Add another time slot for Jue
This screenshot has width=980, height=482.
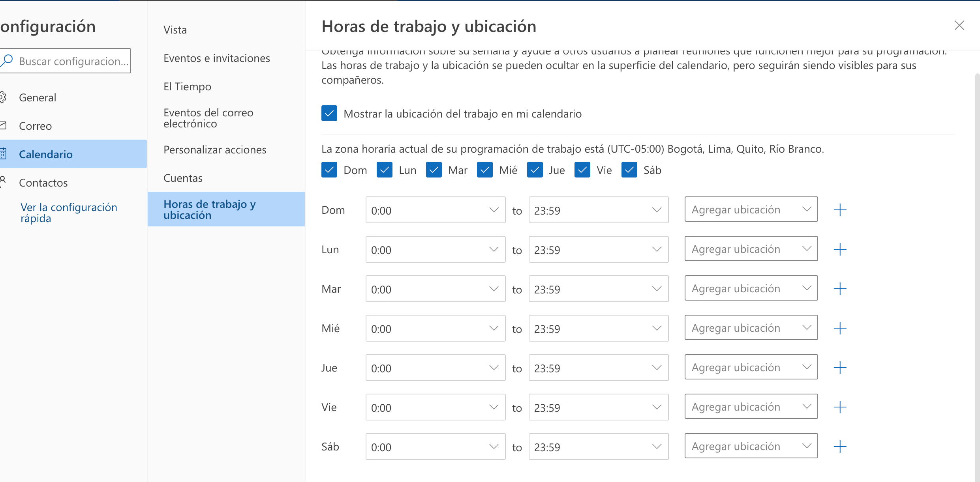pos(840,368)
